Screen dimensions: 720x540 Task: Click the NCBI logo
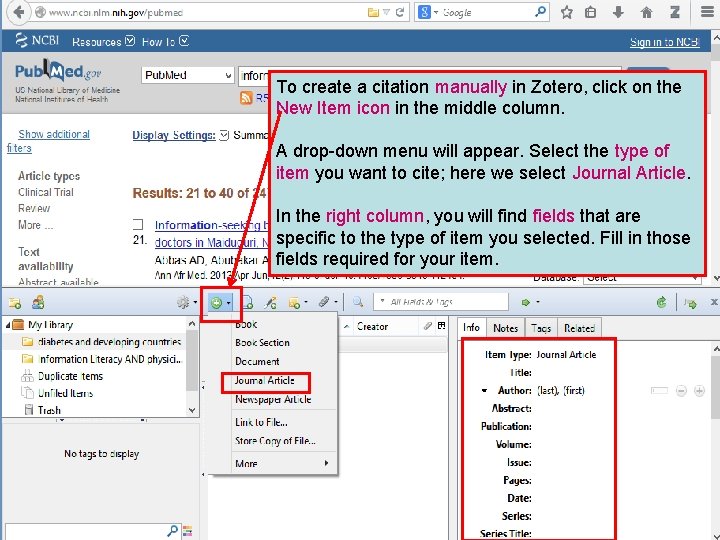(37, 40)
